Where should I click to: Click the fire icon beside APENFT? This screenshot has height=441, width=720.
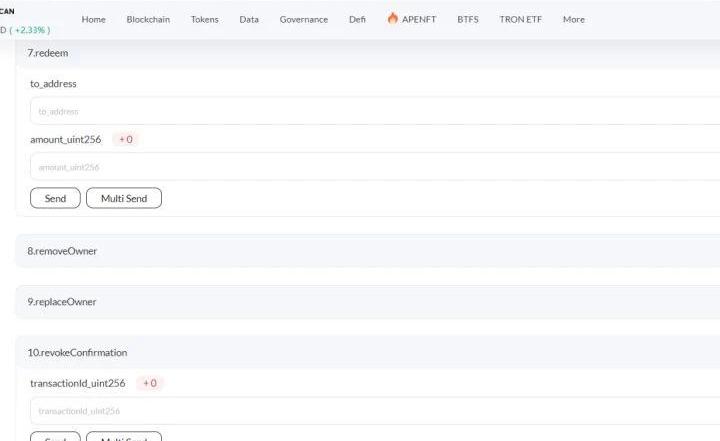[x=393, y=19]
